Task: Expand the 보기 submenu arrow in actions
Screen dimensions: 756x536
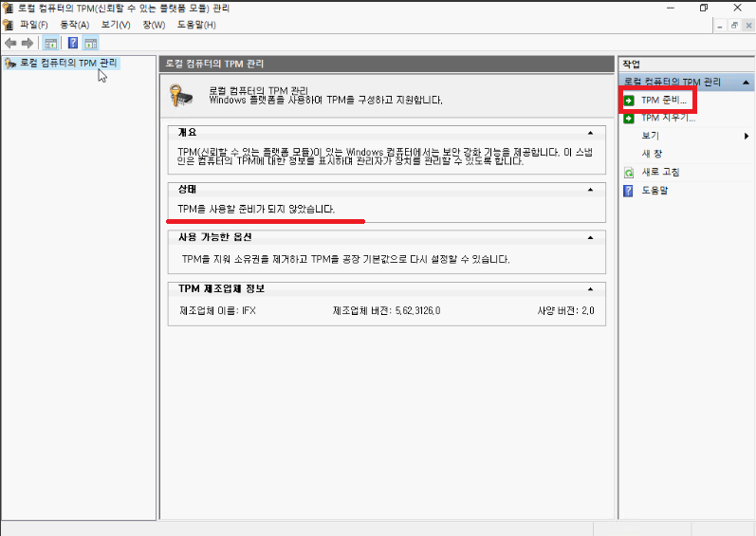Action: pos(747,137)
